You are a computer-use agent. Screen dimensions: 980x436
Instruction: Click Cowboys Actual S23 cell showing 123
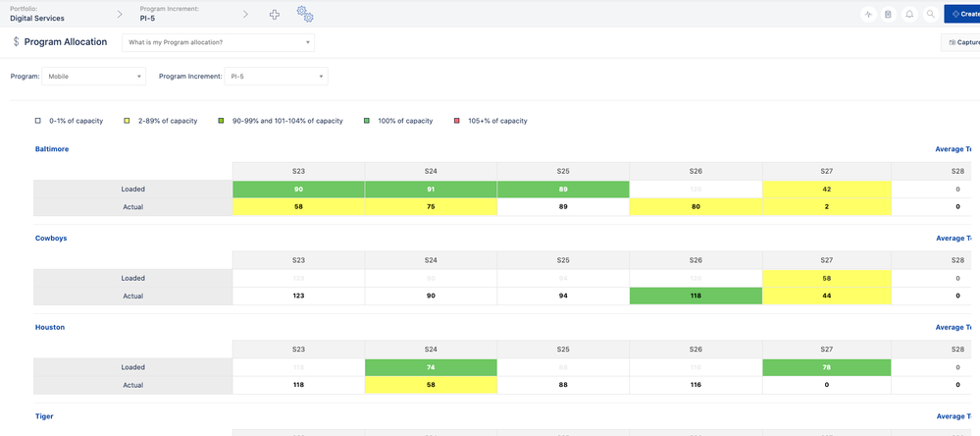299,296
